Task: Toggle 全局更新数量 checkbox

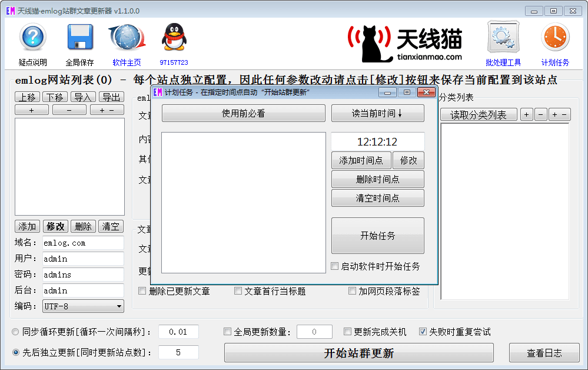Action: point(227,331)
